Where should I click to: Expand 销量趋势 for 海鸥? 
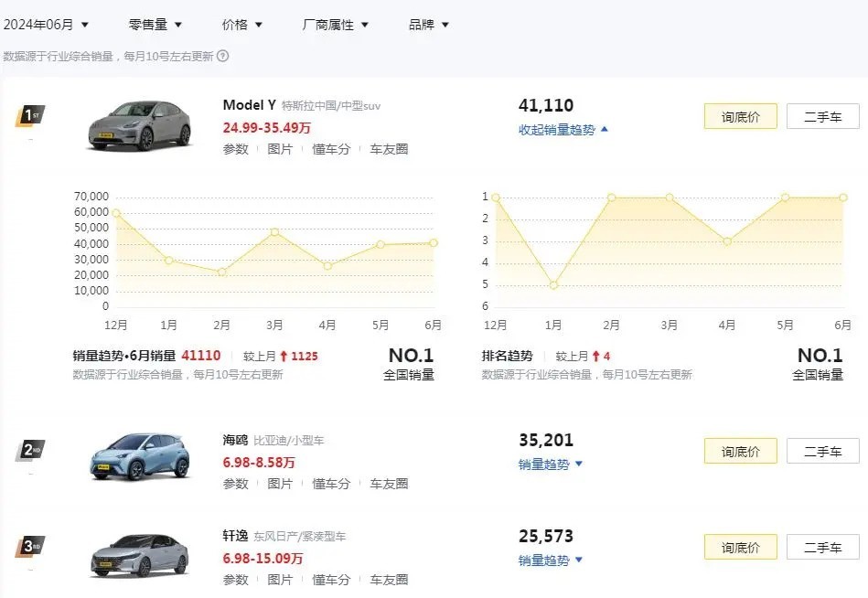[x=551, y=465]
